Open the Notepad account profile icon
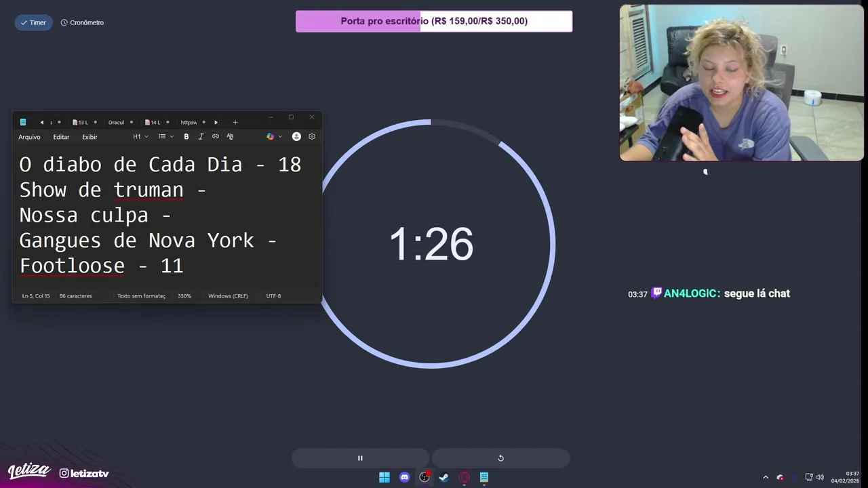Viewport: 868px width, 488px height. click(296, 136)
